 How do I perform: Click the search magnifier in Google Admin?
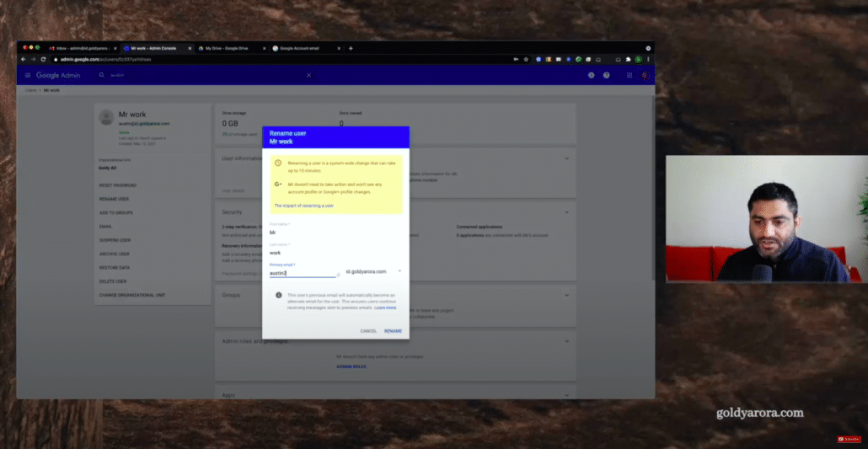[x=102, y=75]
